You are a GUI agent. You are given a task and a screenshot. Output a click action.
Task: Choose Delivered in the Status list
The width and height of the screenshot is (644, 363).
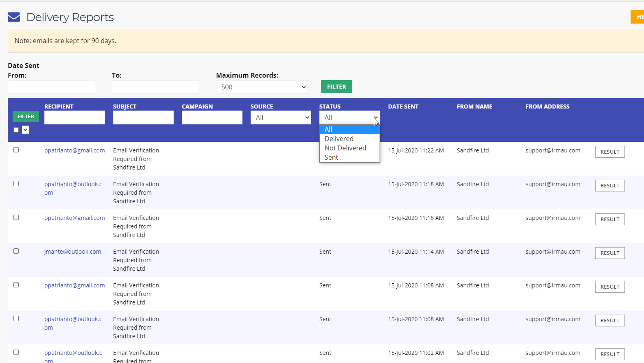pyautogui.click(x=349, y=139)
